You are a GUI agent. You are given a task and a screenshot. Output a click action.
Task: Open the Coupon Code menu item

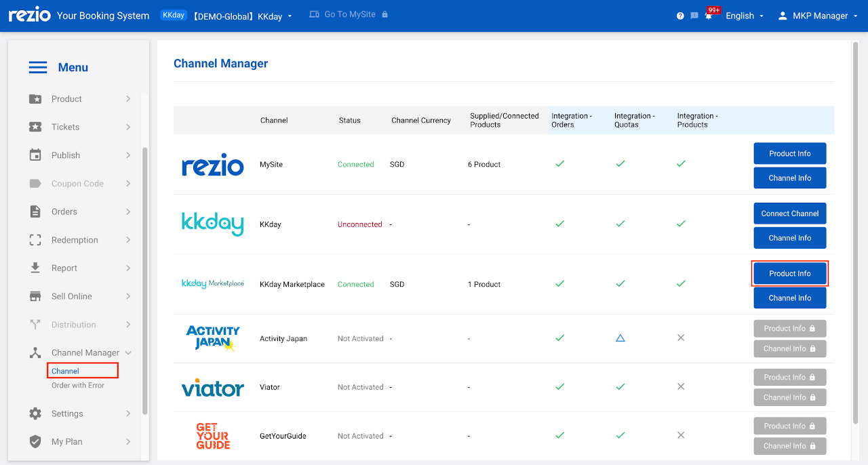click(81, 184)
